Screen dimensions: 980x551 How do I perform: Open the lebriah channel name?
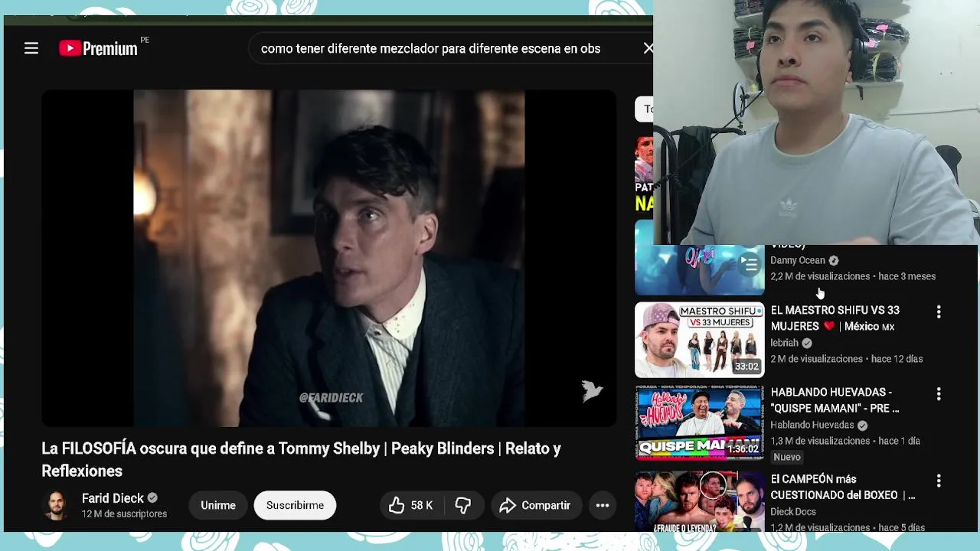coord(784,343)
